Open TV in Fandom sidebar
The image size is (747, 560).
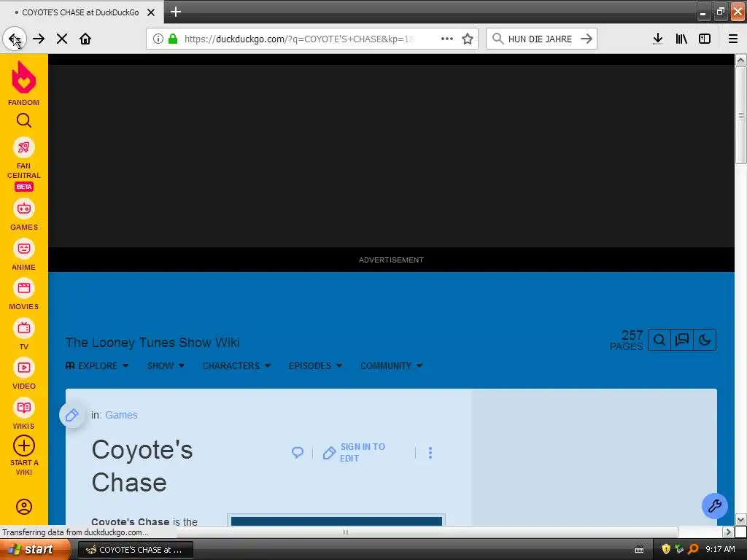[x=24, y=335]
